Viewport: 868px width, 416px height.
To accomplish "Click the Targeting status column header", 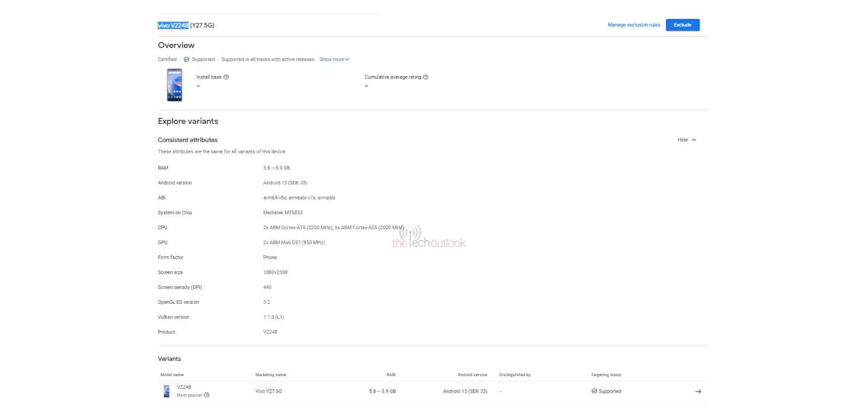I will (606, 375).
